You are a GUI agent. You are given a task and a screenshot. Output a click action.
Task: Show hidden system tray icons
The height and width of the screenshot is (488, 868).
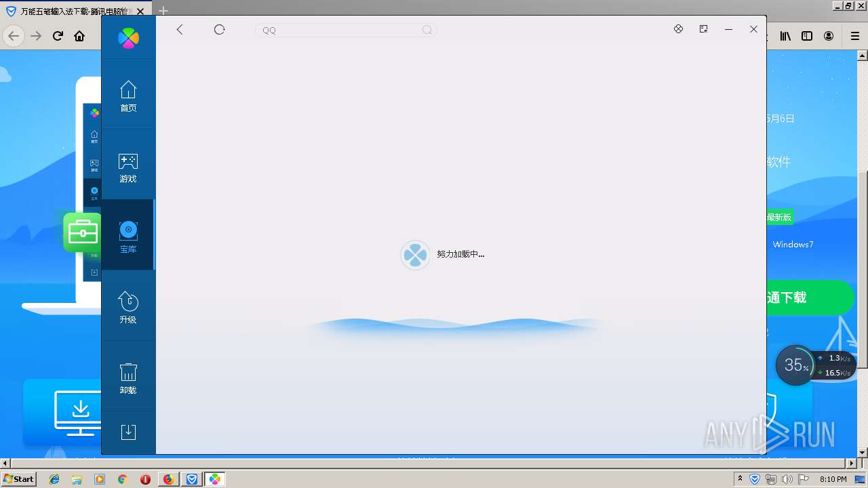(x=740, y=479)
